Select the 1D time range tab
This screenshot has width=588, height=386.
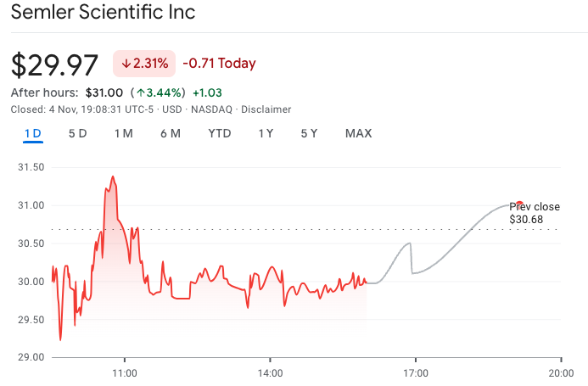(x=33, y=133)
